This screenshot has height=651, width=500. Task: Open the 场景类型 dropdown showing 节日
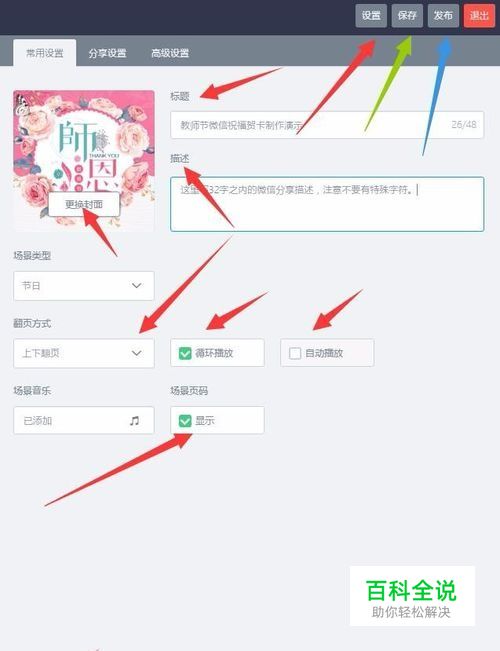click(x=84, y=286)
